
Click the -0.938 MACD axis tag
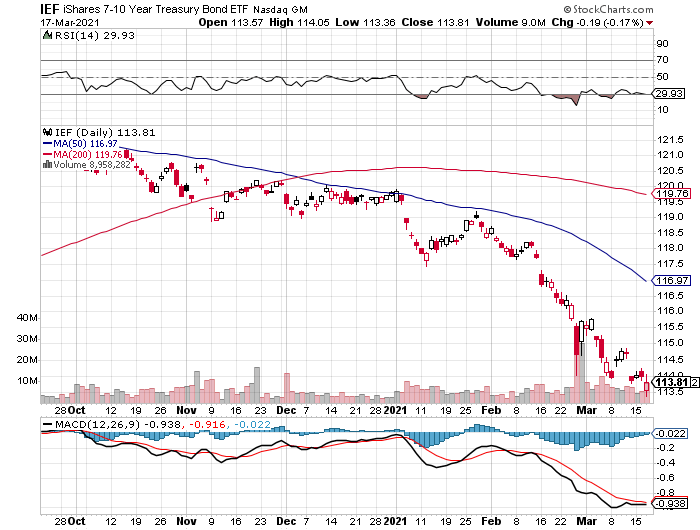(672, 504)
